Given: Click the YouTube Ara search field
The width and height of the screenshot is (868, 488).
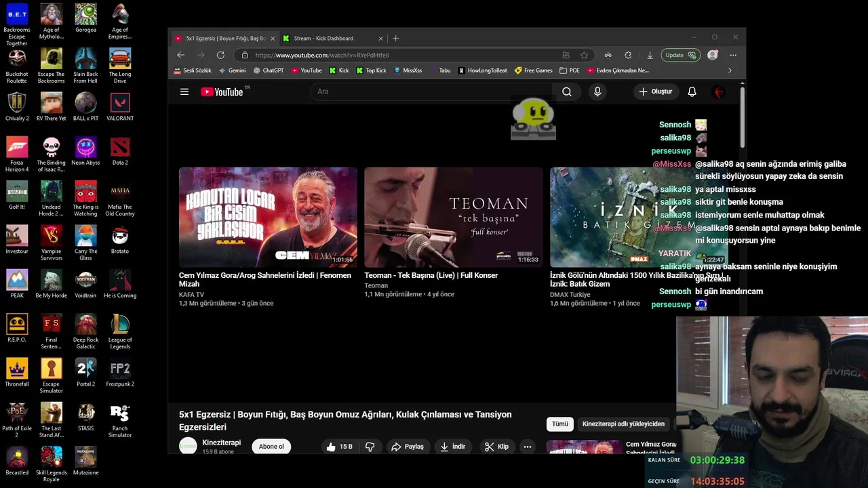Looking at the screenshot, I should (432, 91).
